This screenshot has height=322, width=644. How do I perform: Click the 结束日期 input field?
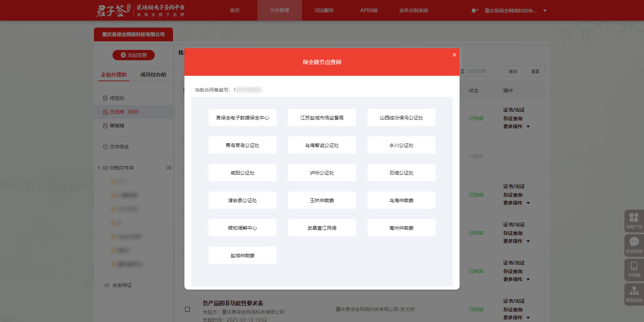482,71
